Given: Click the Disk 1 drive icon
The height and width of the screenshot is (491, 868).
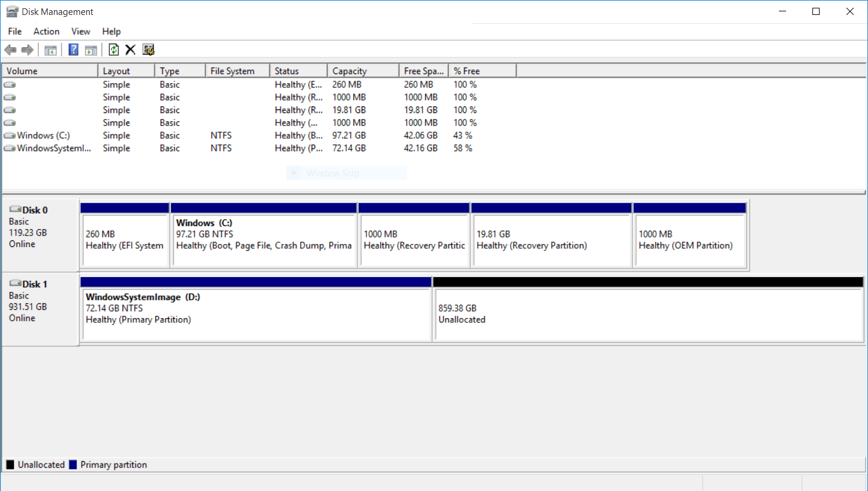Looking at the screenshot, I should pos(16,283).
